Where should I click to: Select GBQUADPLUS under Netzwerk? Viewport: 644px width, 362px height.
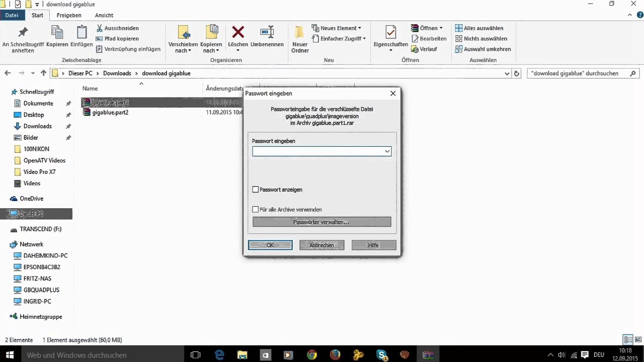[x=41, y=290]
